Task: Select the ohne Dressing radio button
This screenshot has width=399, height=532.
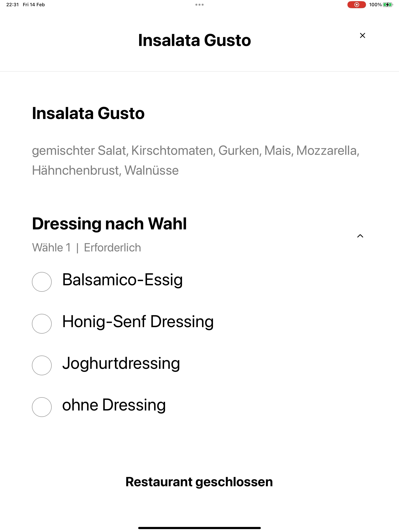Action: pyautogui.click(x=42, y=407)
